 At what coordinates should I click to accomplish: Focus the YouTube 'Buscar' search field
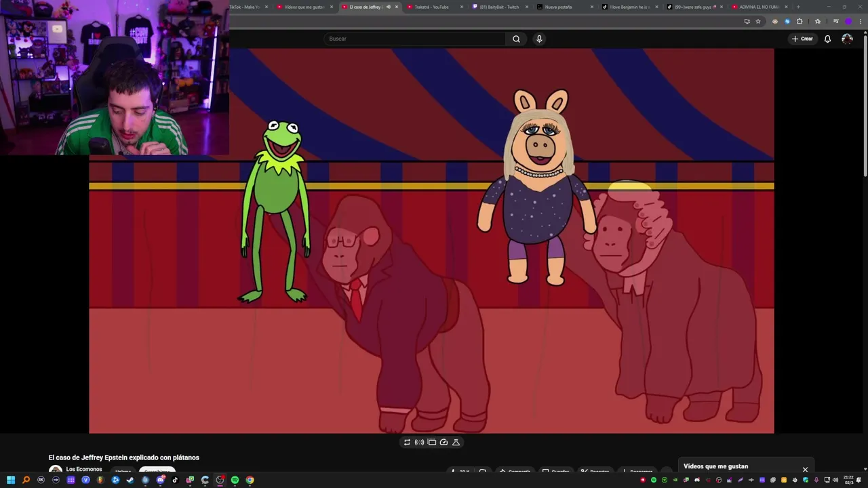coord(415,39)
